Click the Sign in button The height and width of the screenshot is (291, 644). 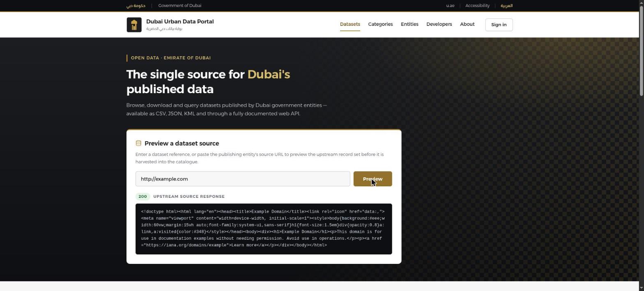pos(499,25)
